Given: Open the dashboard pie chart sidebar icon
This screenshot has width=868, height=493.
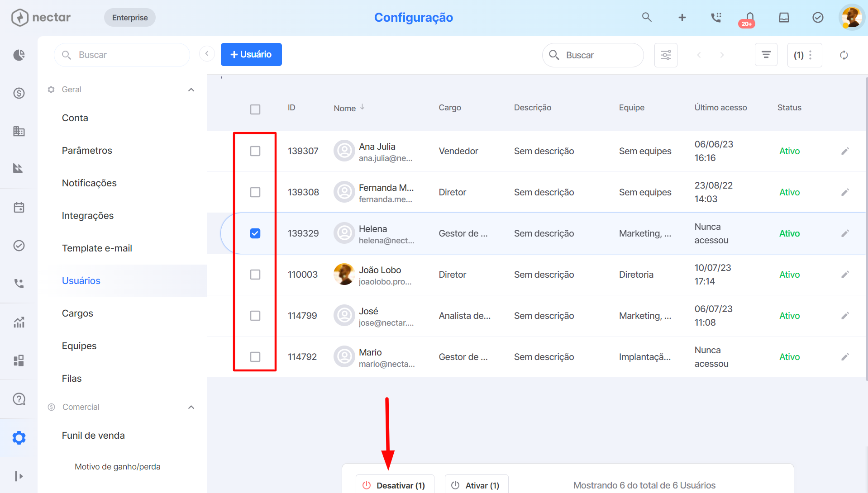Looking at the screenshot, I should (19, 55).
